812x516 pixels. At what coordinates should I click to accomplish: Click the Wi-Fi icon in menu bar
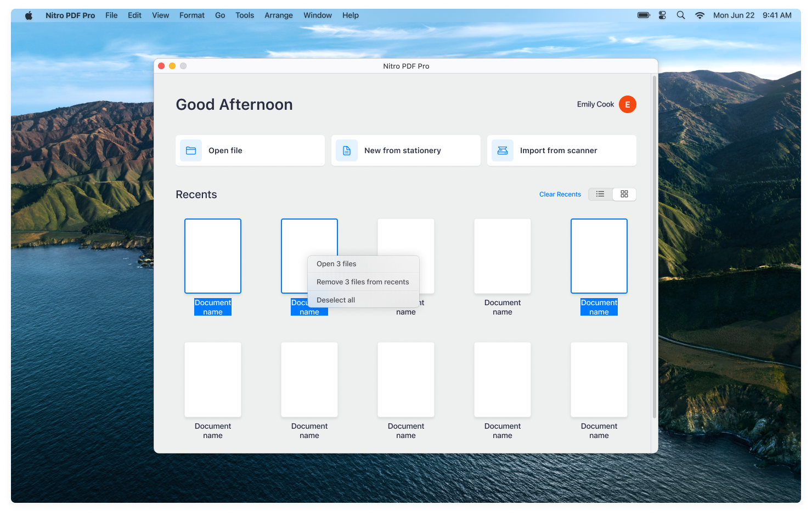coord(699,15)
